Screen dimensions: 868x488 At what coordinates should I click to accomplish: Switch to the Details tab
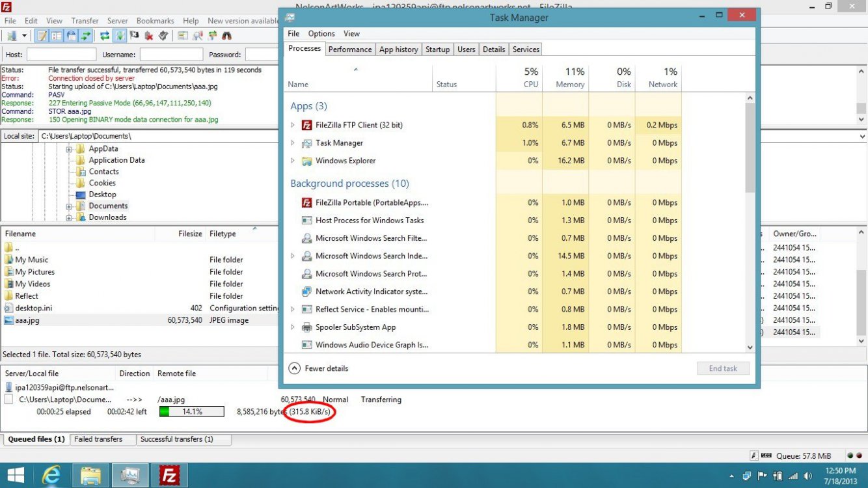[494, 49]
